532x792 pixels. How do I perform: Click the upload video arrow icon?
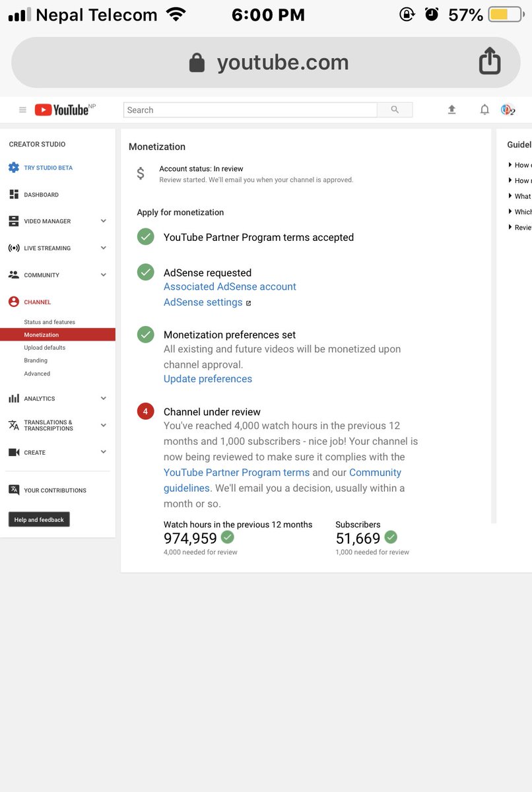[451, 110]
